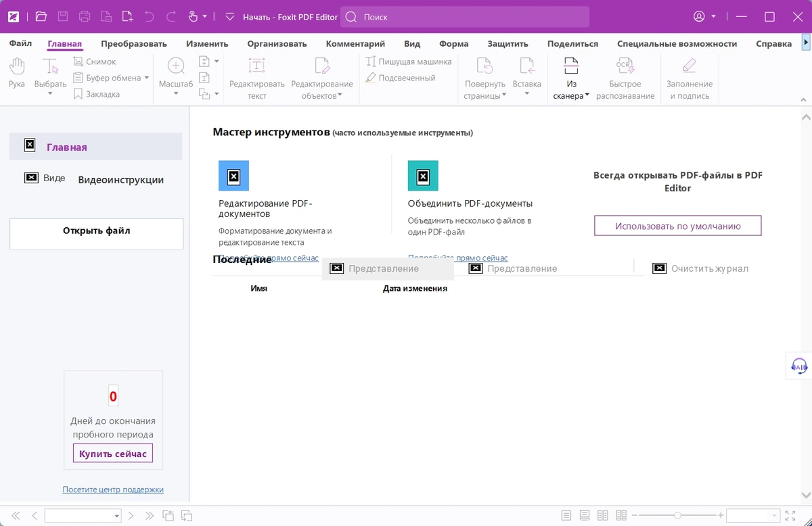Go to the last page arrow
Viewport: 812px width, 526px height.
point(150,516)
